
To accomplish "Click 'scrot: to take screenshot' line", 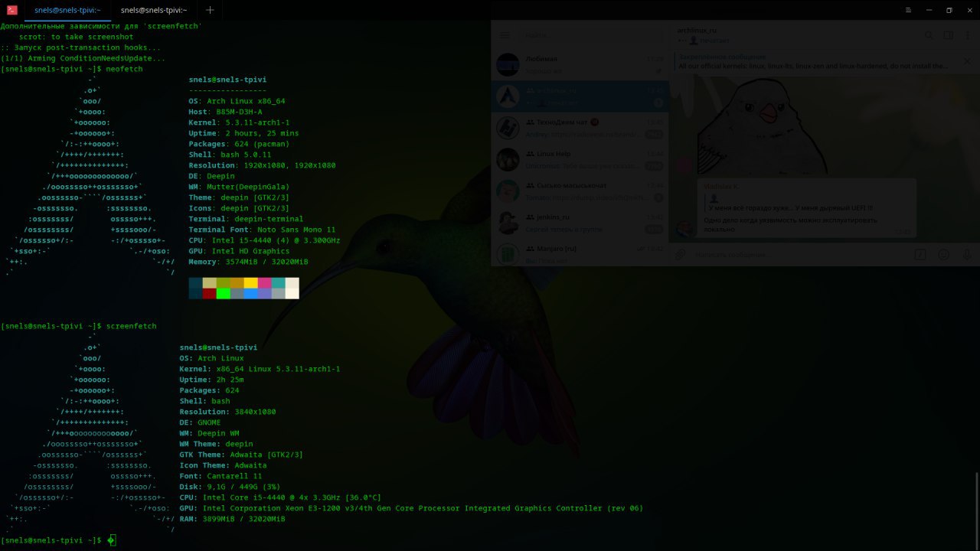I will pos(77,37).
